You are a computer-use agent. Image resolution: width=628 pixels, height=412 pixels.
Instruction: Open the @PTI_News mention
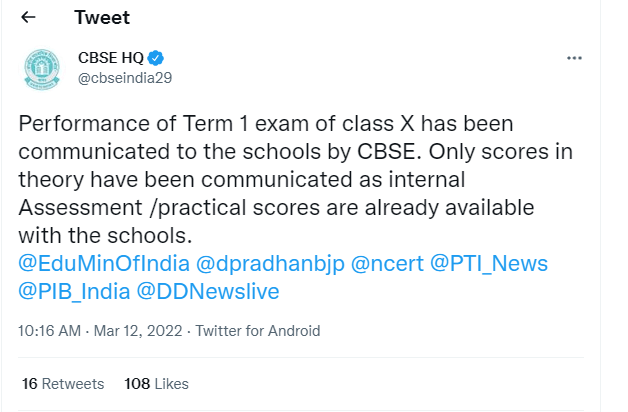coord(489,263)
